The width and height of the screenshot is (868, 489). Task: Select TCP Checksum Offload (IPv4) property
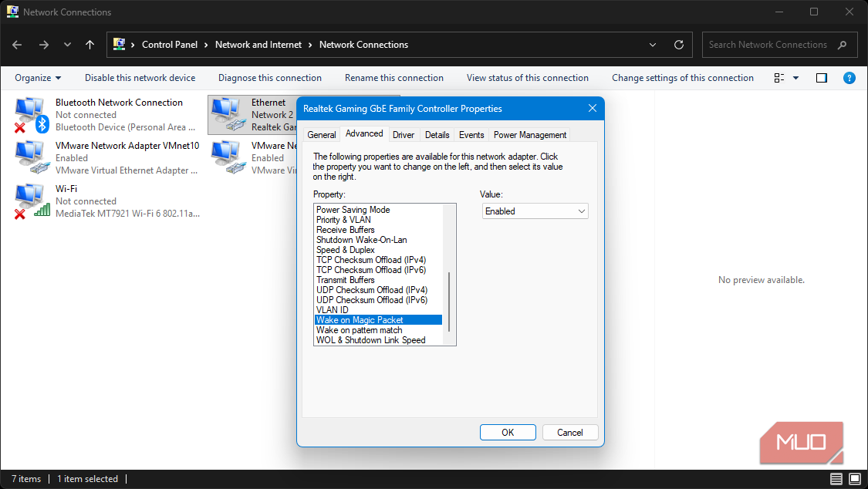(379, 260)
